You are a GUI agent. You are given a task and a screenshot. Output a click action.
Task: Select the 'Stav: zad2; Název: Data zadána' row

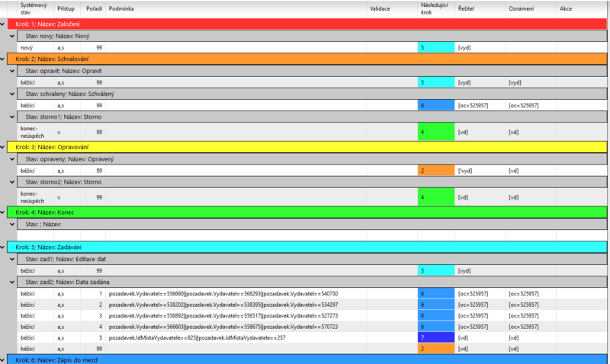312,282
